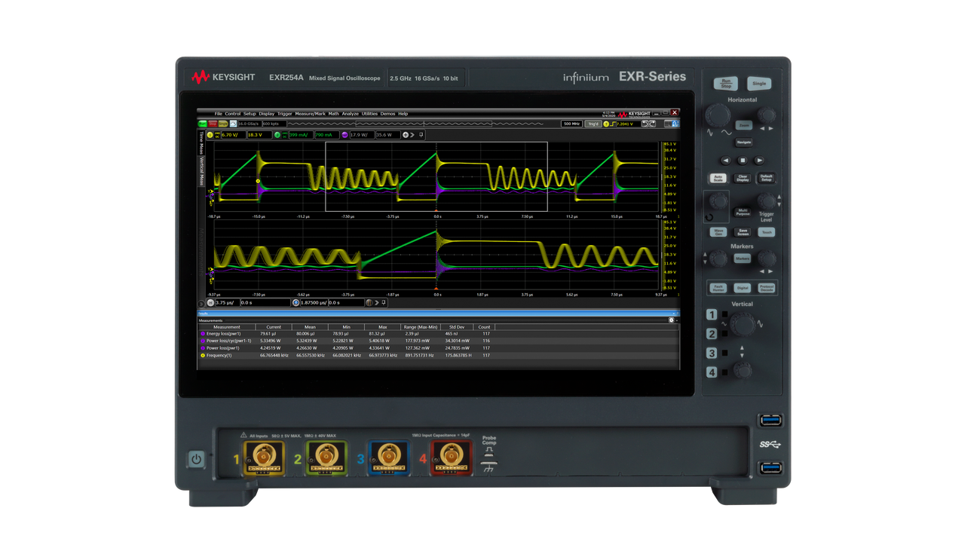Click the pin icon in channel bar
This screenshot has height=551, width=980.
pos(421,135)
